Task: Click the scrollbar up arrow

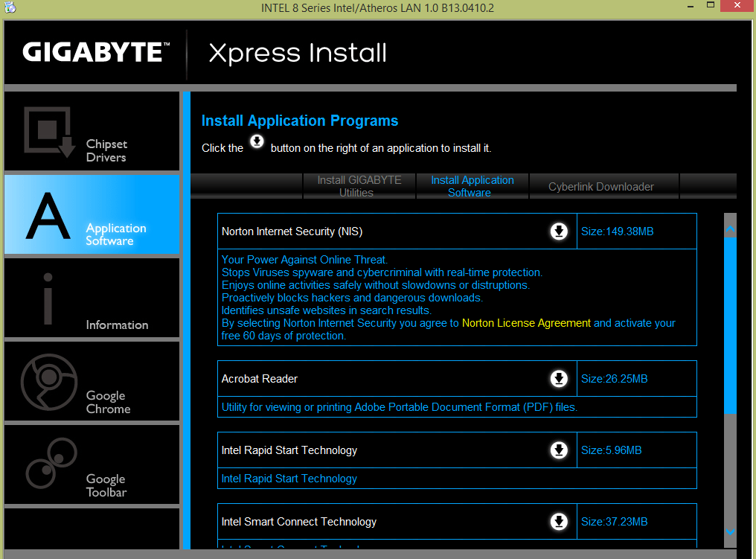Action: pyautogui.click(x=730, y=229)
